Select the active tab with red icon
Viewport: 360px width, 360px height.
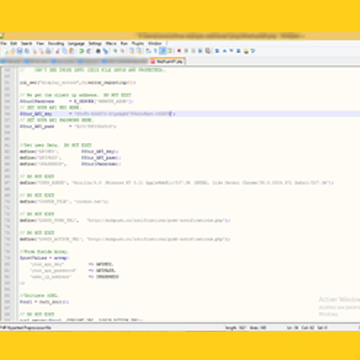coord(167,62)
